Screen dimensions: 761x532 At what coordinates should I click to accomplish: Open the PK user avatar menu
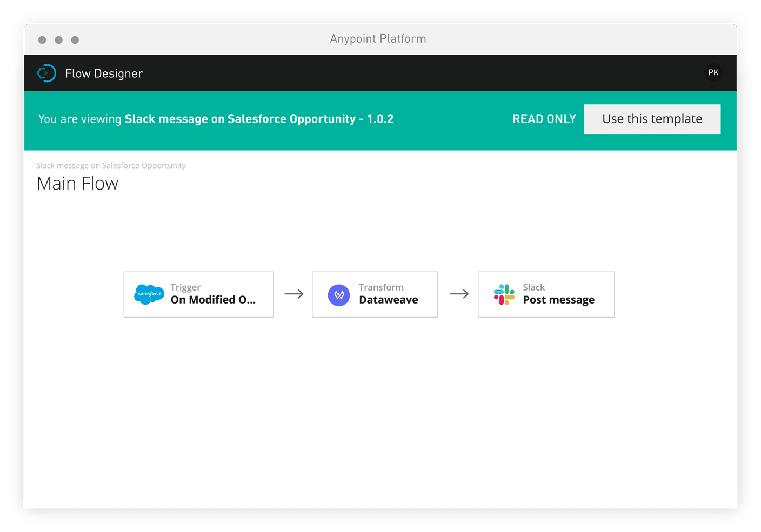[x=713, y=72]
